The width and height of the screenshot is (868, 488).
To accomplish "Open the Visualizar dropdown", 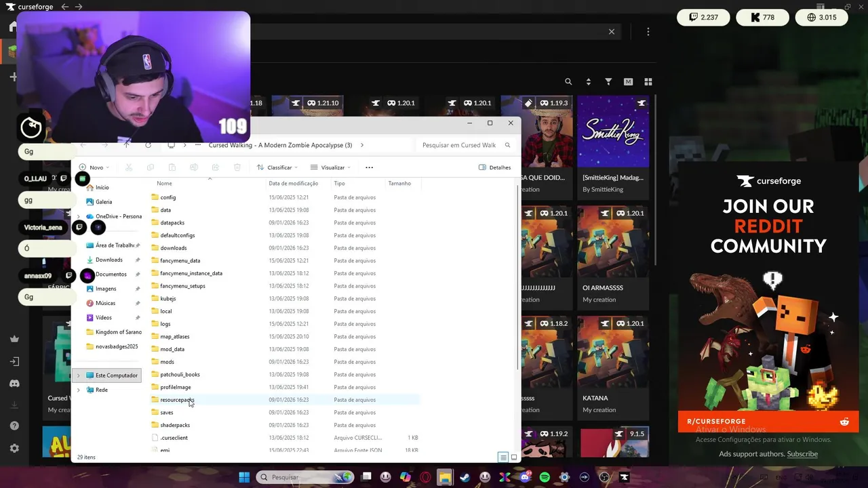I will (331, 167).
